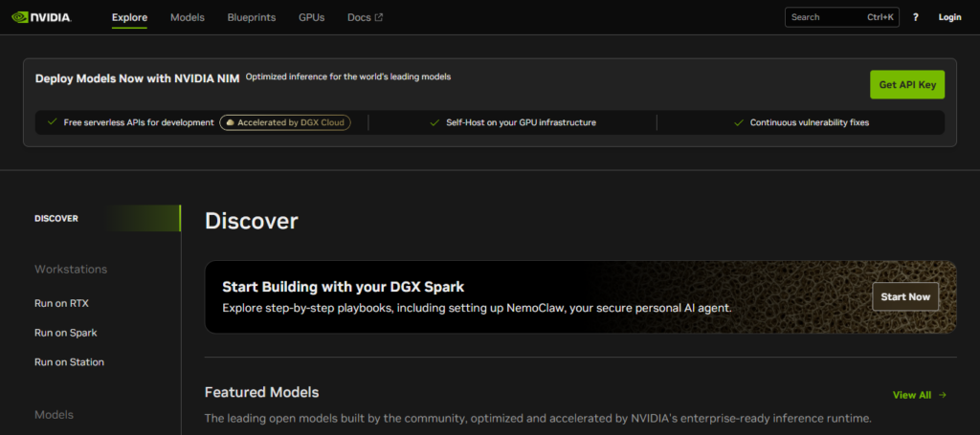
Task: Click the Start Building with your DGX Spark banner
Action: [581, 297]
